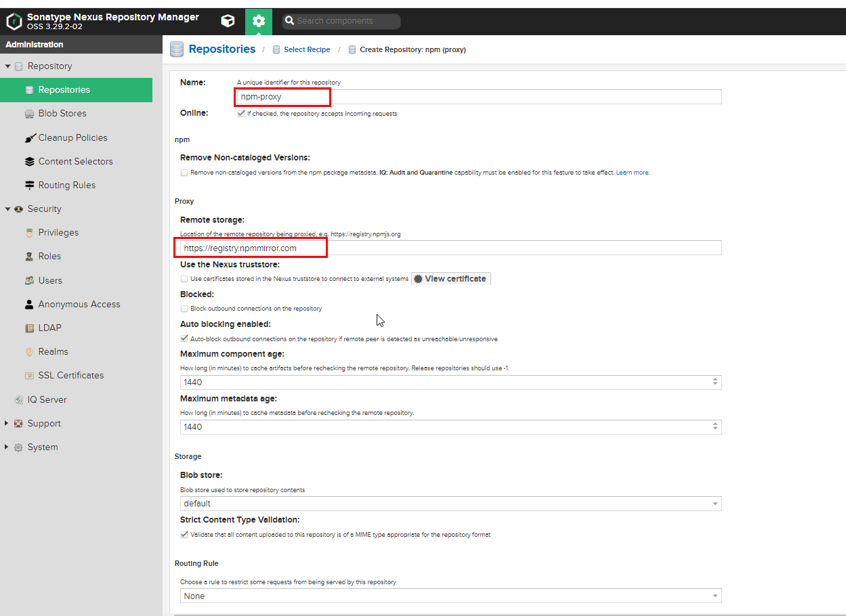Click the Privileges medal icon
The image size is (846, 616).
[x=29, y=233]
